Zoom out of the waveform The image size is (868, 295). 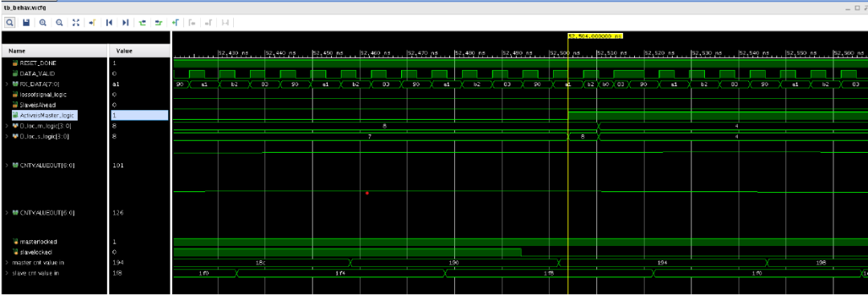[x=59, y=23]
